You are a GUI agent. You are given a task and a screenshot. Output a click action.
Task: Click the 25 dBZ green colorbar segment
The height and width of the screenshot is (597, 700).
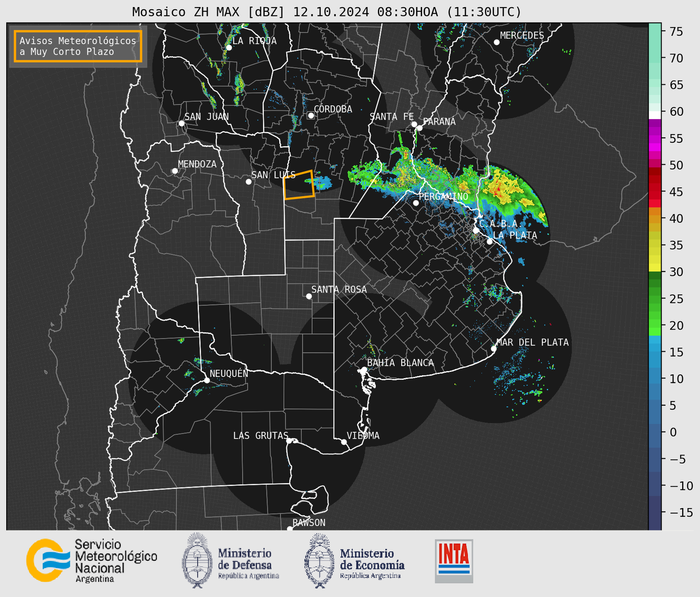[654, 298]
